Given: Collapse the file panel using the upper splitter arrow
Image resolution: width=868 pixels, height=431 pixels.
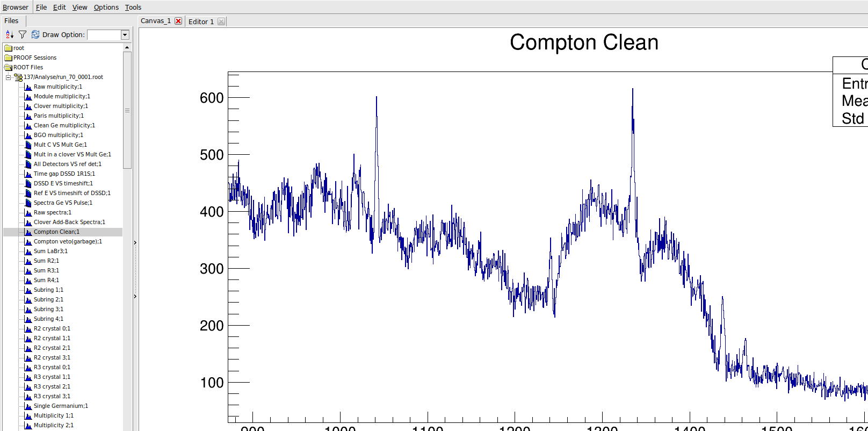Looking at the screenshot, I should click(x=135, y=243).
